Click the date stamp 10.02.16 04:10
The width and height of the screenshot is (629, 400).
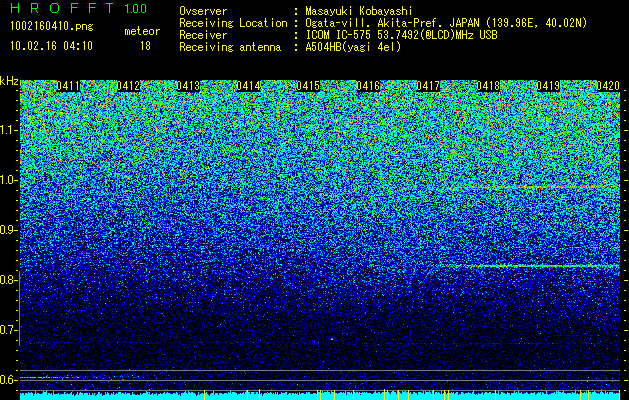coord(51,46)
